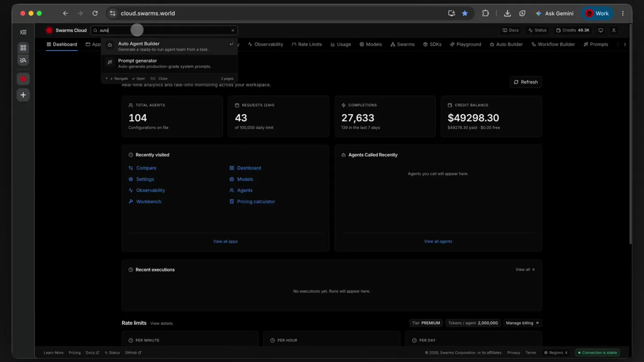Image resolution: width=644 pixels, height=362 pixels.
Task: Open the Models tab
Action: click(371, 44)
